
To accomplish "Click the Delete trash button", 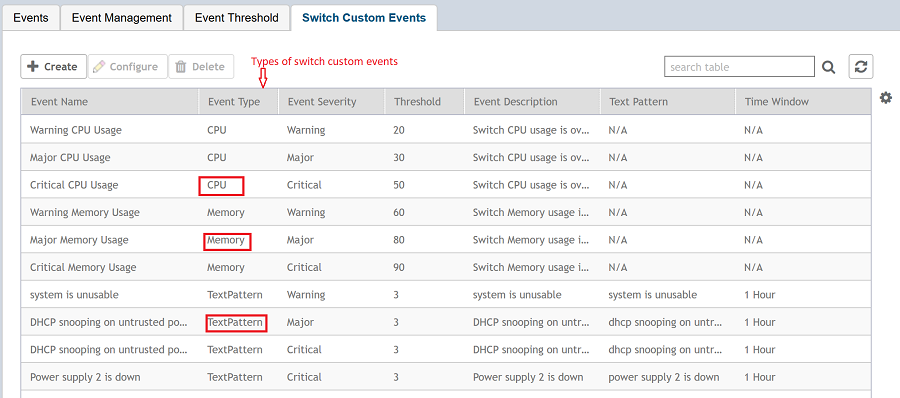I will pos(201,67).
